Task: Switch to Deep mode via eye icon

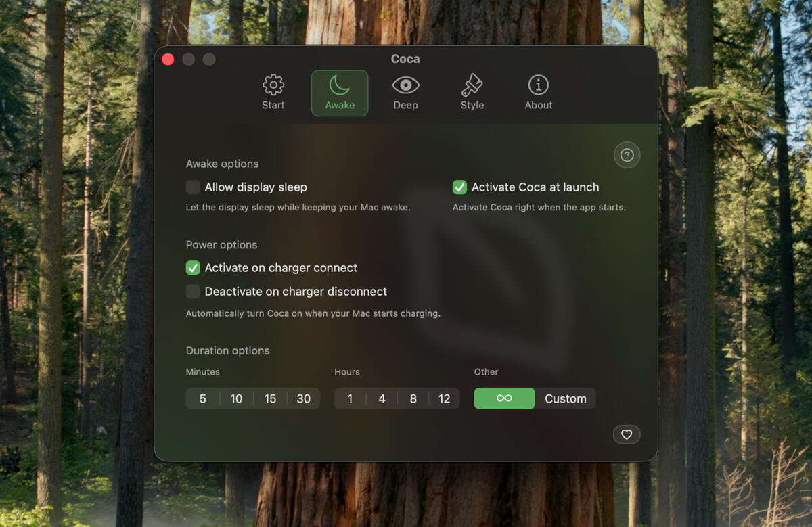Action: pyautogui.click(x=405, y=84)
